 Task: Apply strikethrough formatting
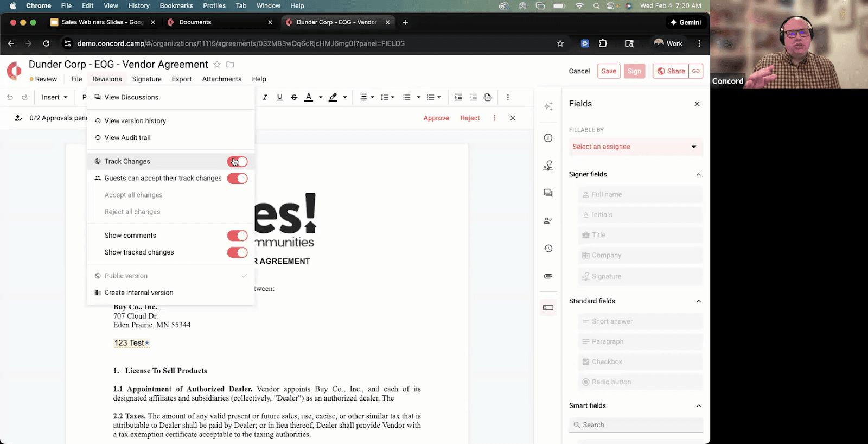pos(294,97)
